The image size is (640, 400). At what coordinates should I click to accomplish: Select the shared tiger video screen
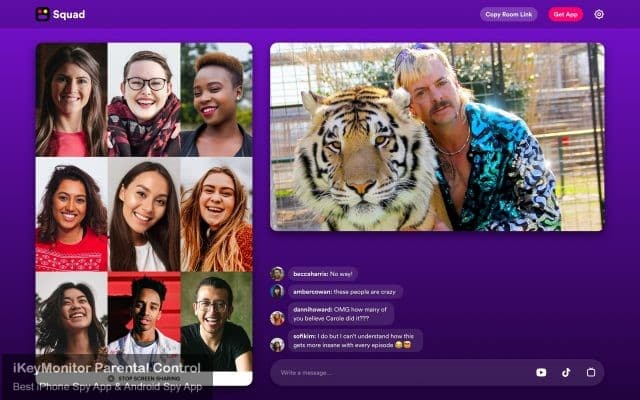[x=437, y=137]
